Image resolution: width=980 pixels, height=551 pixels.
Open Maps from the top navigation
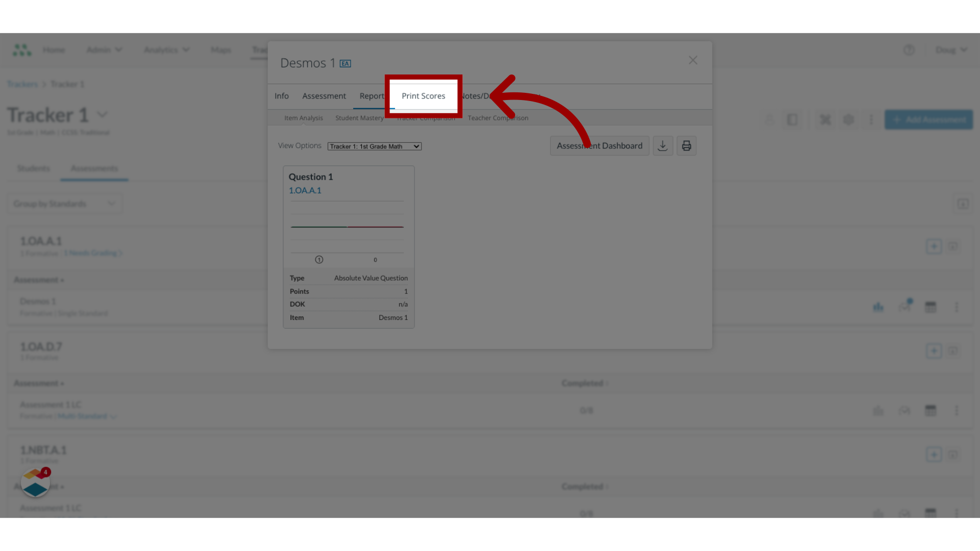point(220,49)
